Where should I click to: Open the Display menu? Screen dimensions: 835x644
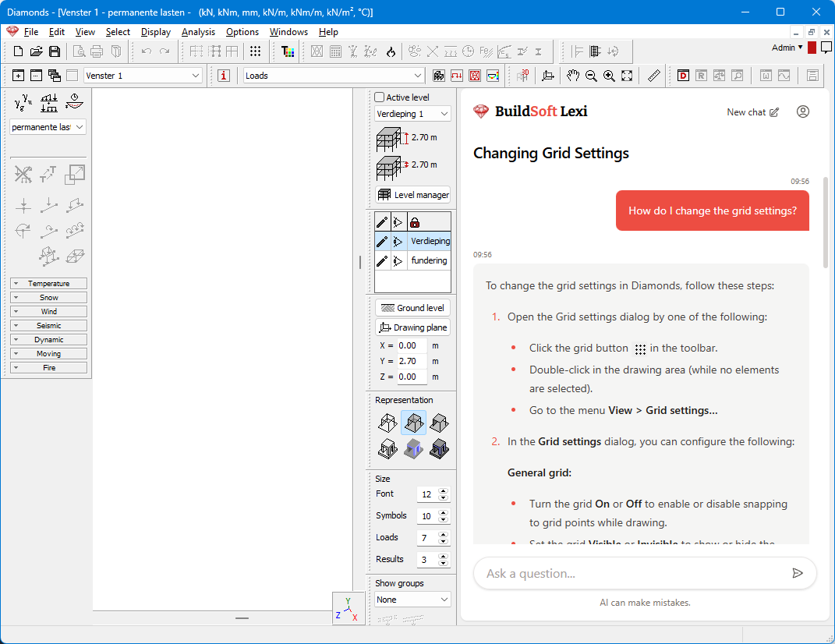pyautogui.click(x=156, y=32)
